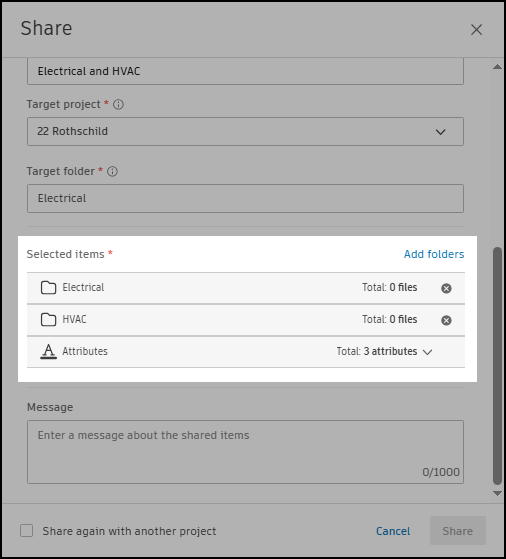Click the scrollbar up arrow
Image resolution: width=506 pixels, height=559 pixels.
coord(497,67)
